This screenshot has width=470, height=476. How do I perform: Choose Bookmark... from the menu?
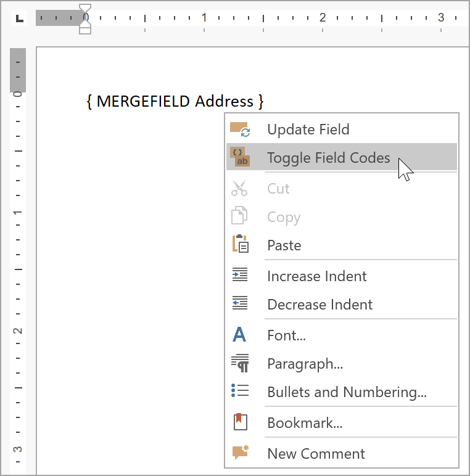(305, 423)
